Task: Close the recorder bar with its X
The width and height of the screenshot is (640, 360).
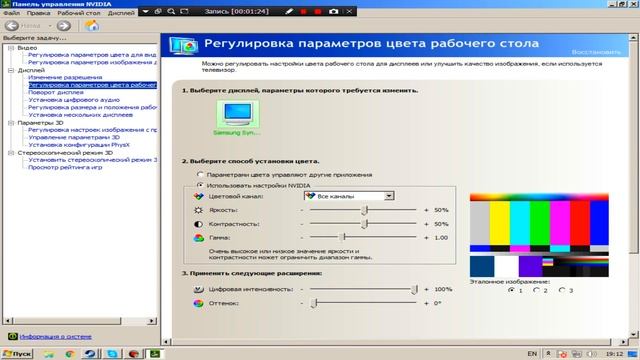Action: (x=349, y=11)
